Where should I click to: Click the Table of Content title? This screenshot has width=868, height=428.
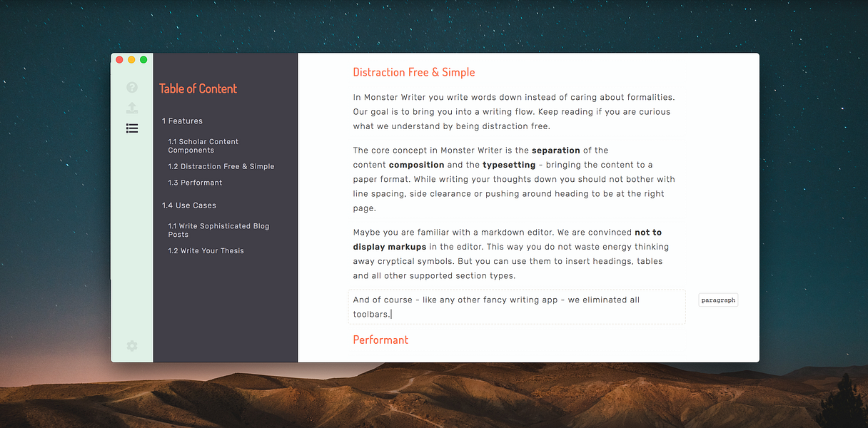point(198,88)
